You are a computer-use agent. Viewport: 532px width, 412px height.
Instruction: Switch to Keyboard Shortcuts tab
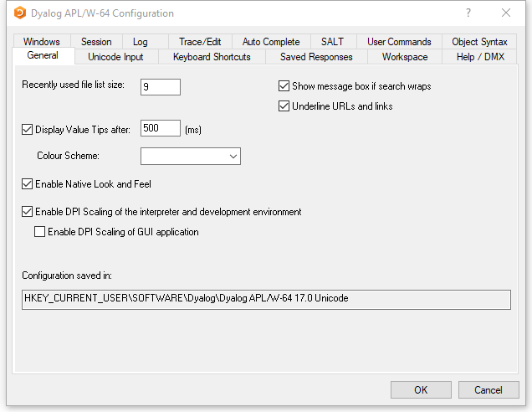coord(212,57)
